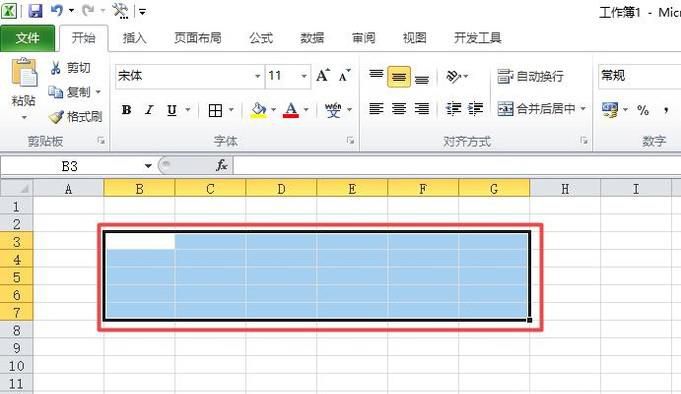The width and height of the screenshot is (681, 394).
Task: Open the 字体 group dialog launcher
Action: [x=350, y=140]
